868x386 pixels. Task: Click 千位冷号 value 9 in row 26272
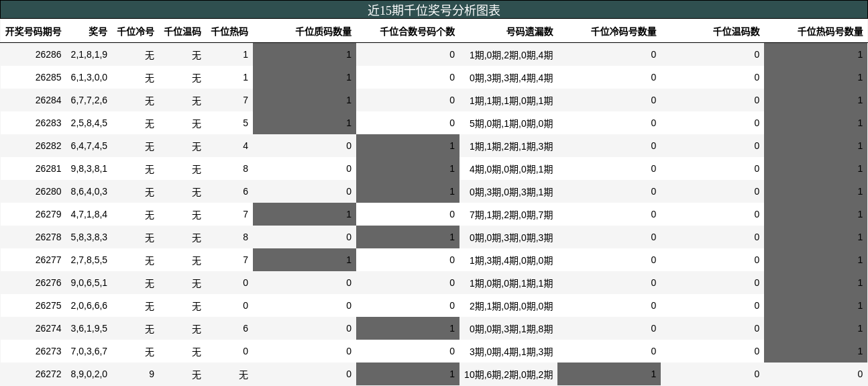pos(152,374)
